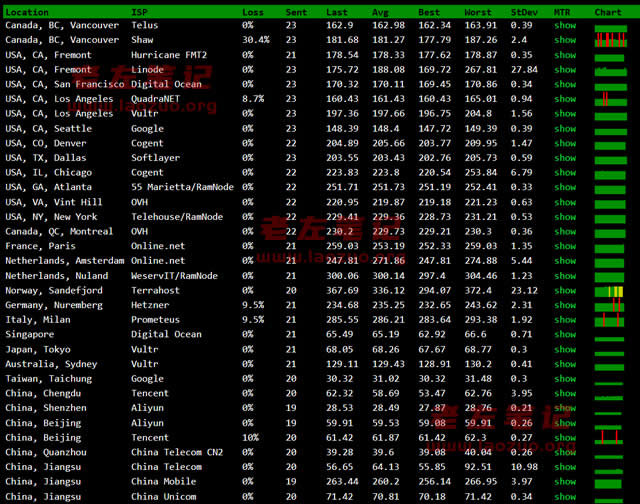Open chart for Tencent Beijing row
This screenshot has height=504, width=640.
pyautogui.click(x=609, y=438)
